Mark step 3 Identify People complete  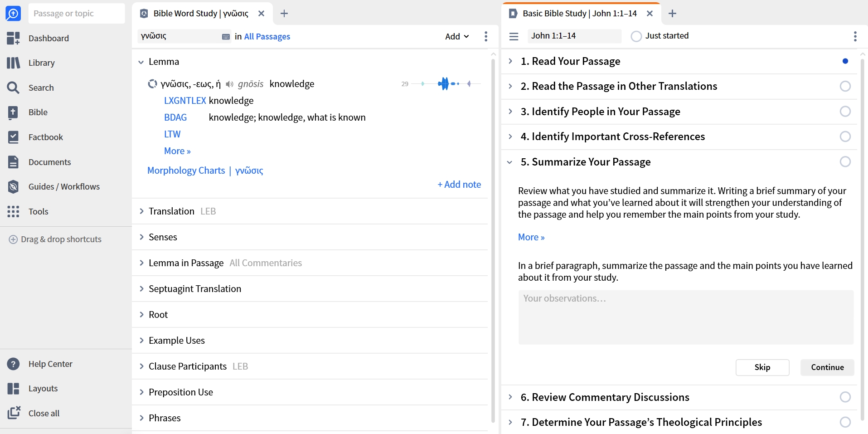[845, 112]
